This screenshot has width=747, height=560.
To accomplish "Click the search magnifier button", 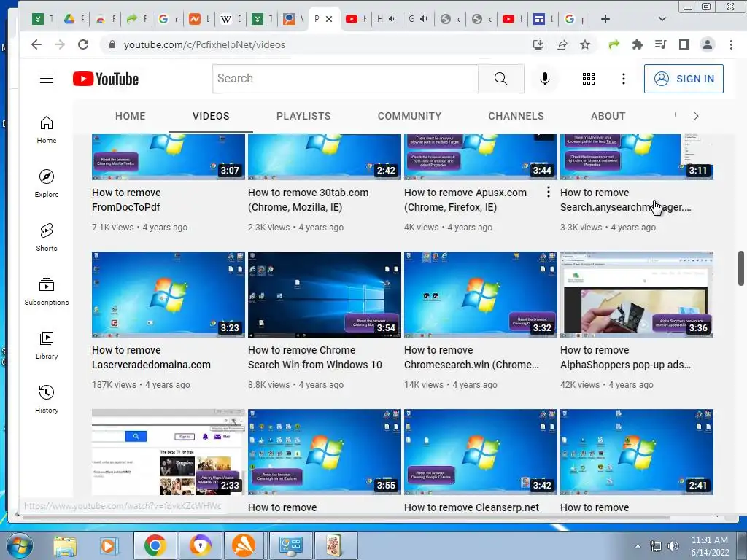I will pos(501,79).
